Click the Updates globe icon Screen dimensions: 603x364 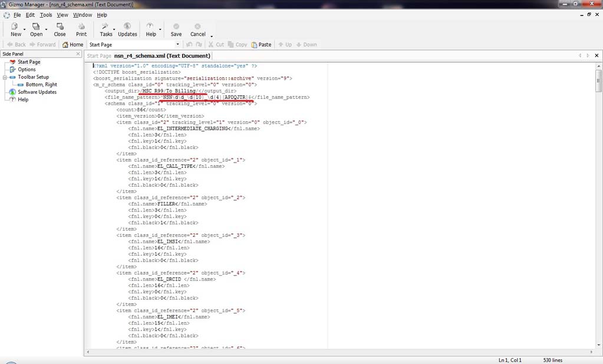coord(127,27)
